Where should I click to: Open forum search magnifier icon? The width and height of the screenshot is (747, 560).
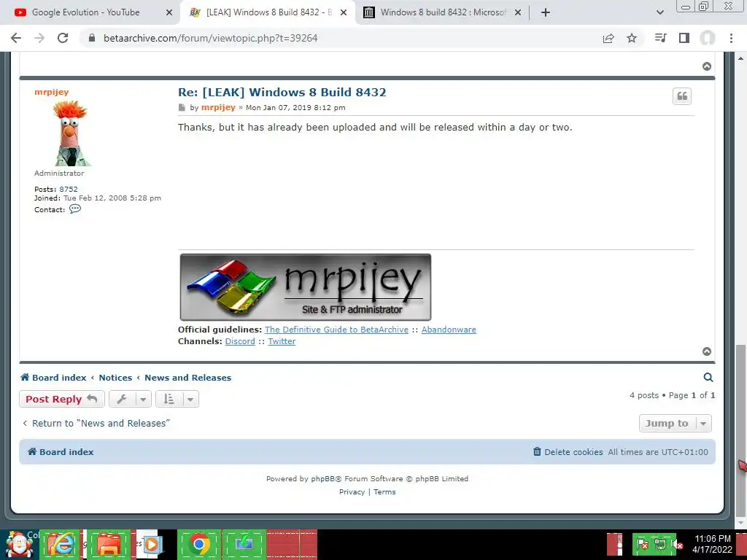point(708,378)
